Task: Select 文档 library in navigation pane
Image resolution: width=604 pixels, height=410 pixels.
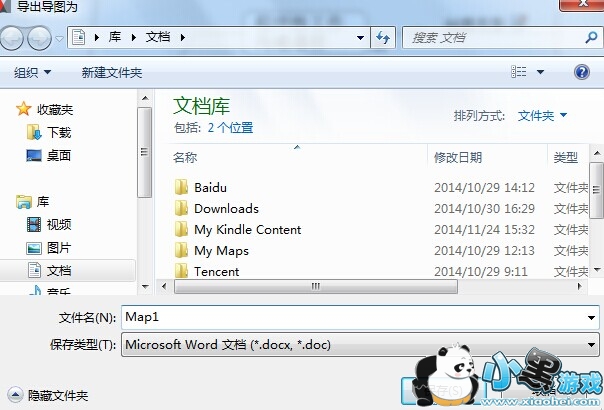Action: click(59, 271)
